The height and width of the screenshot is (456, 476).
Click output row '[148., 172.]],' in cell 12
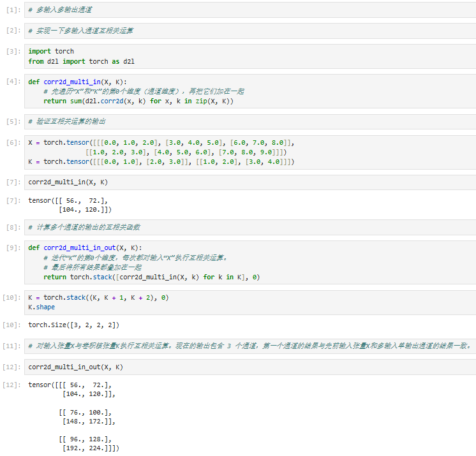click(x=89, y=422)
